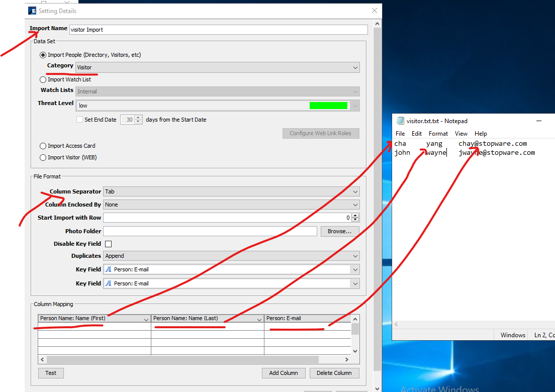
Task: Open the Duplicates dropdown set to Append
Action: [231, 256]
